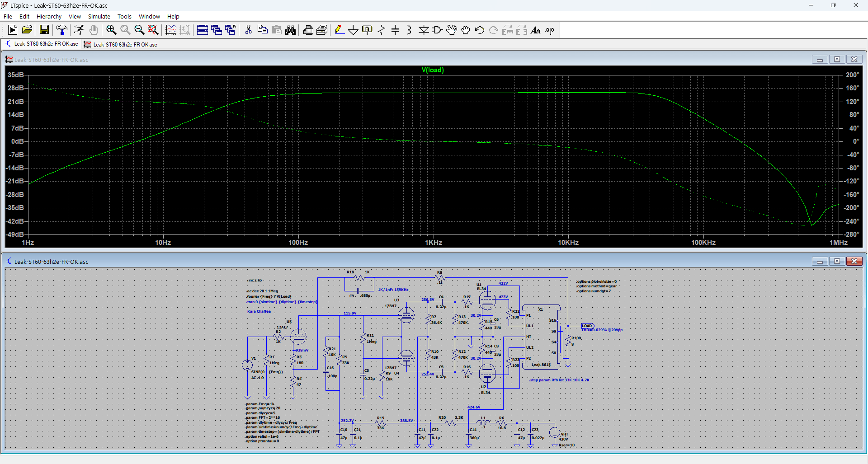
Task: Cascade windows icon in toolbar
Action: click(x=217, y=30)
